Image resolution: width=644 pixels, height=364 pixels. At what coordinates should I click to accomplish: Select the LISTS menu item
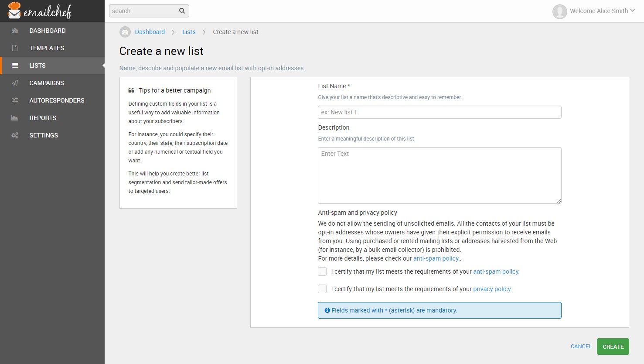(52, 65)
